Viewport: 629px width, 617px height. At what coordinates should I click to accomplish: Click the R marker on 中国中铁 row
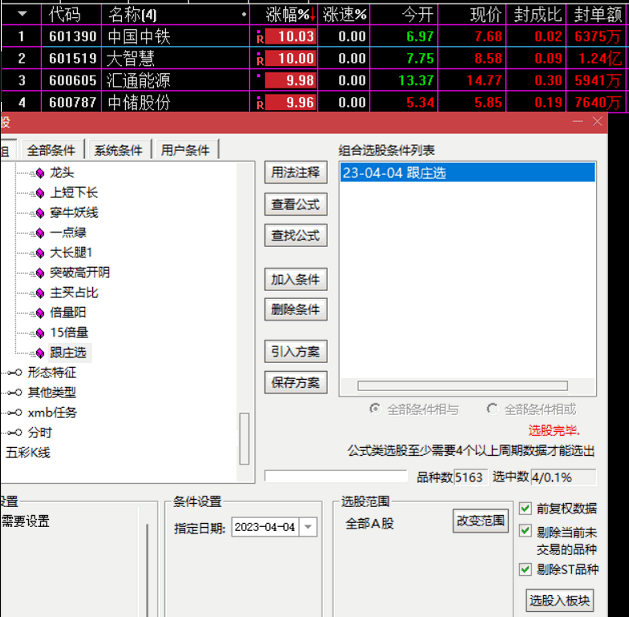pyautogui.click(x=260, y=39)
